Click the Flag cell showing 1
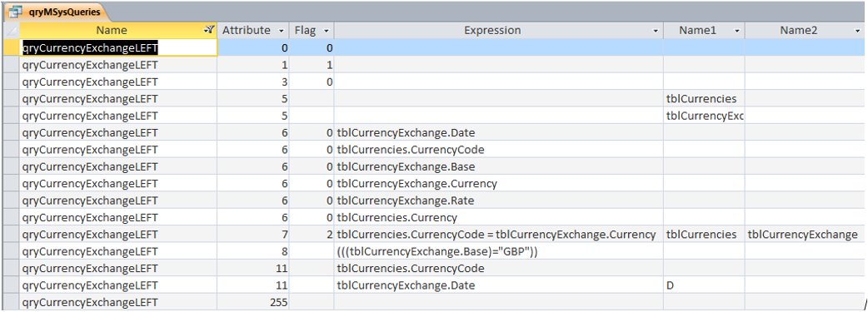 coord(312,65)
